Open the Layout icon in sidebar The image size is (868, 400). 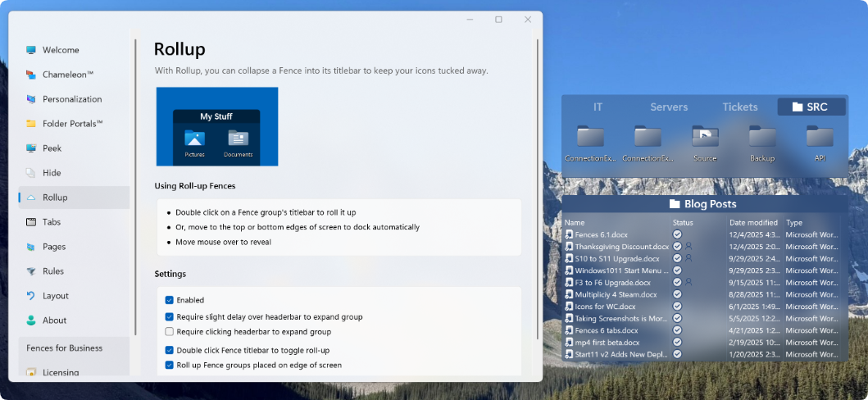31,296
